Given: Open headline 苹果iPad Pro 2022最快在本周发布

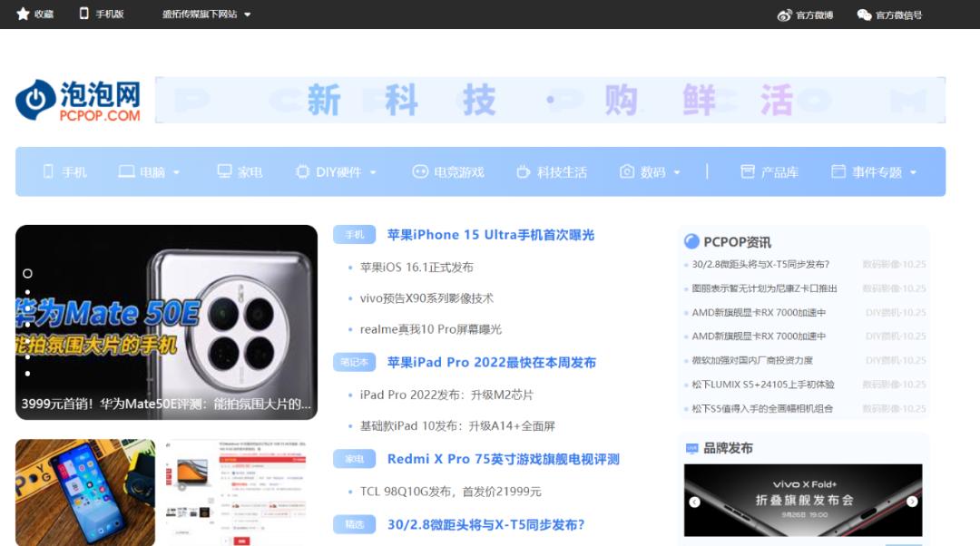Looking at the screenshot, I should click(x=491, y=362).
